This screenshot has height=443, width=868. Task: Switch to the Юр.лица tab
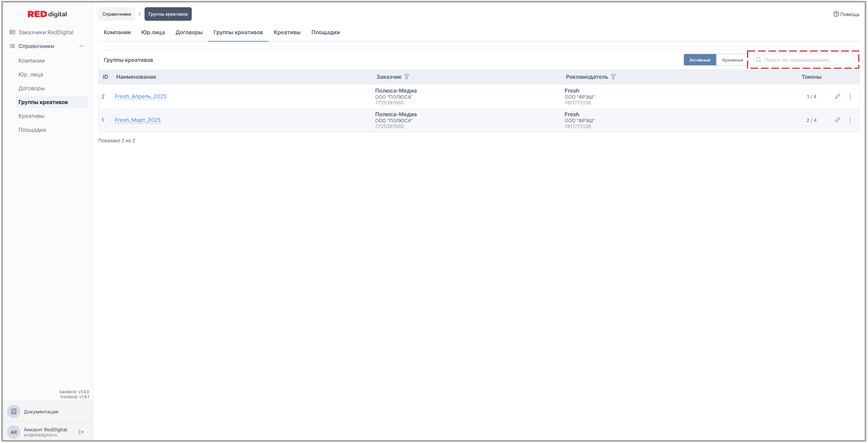(153, 32)
